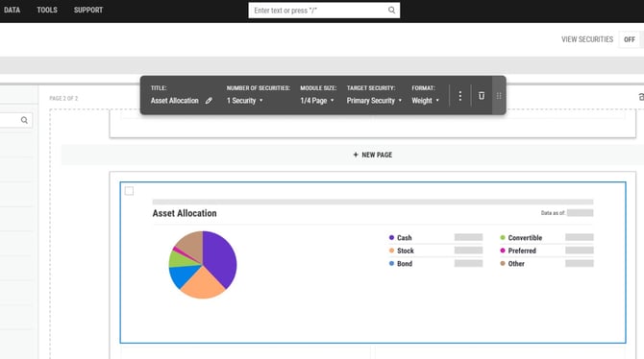644x359 pixels.
Task: Click the Data as of label
Action: coord(553,213)
